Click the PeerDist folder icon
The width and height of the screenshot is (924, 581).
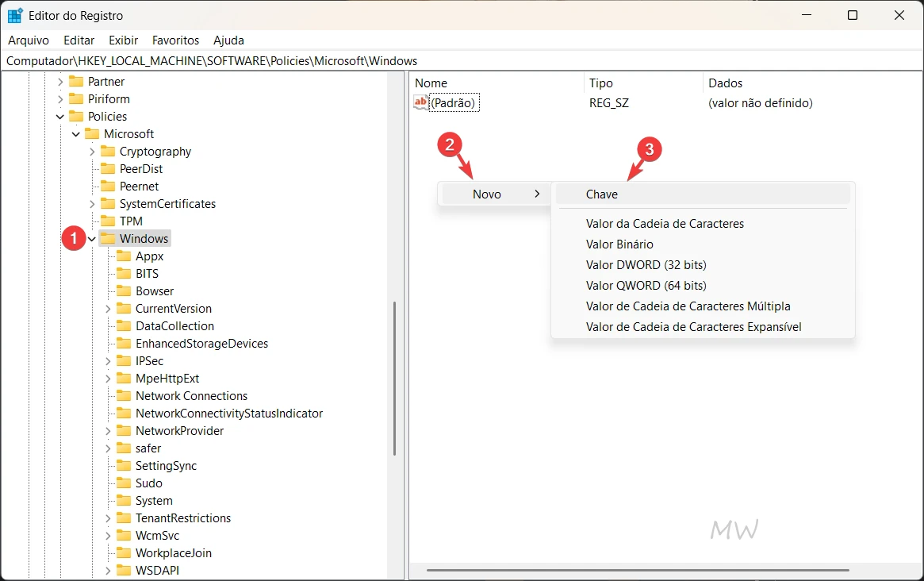click(107, 168)
